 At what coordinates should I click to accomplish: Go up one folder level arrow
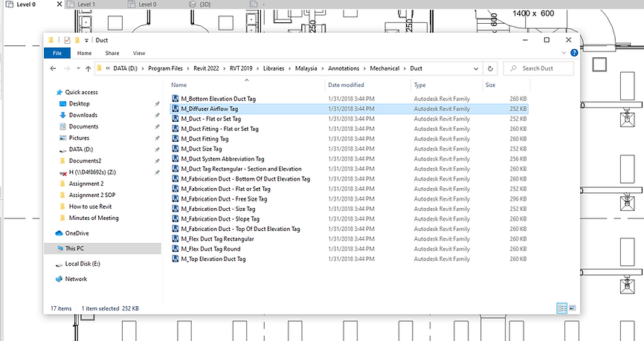(88, 68)
